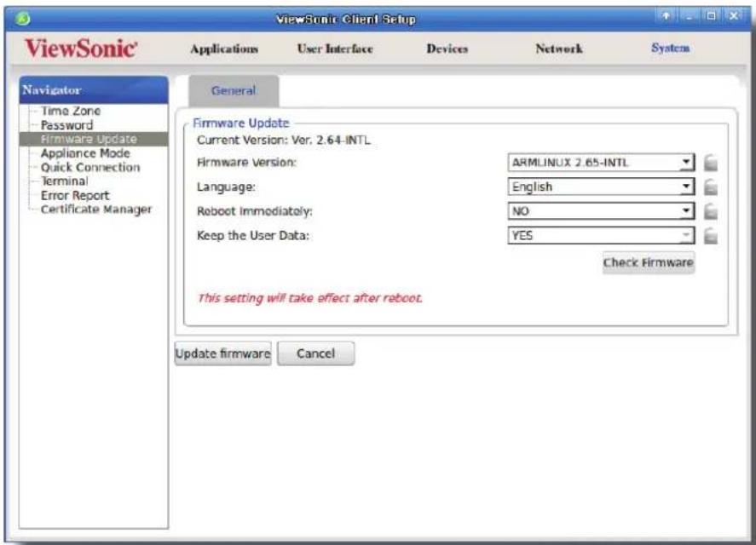Click the Update firmware button
756x545 pixels.
point(222,353)
